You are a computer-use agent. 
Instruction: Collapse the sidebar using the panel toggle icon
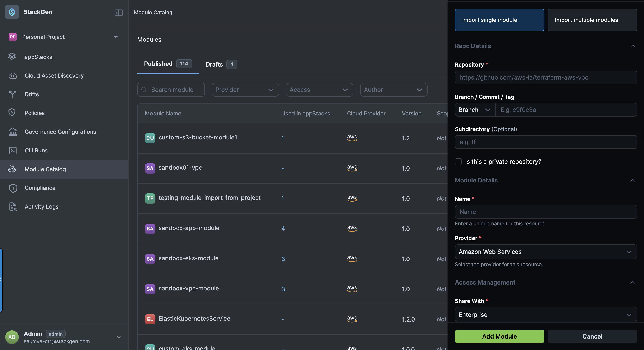coord(118,12)
